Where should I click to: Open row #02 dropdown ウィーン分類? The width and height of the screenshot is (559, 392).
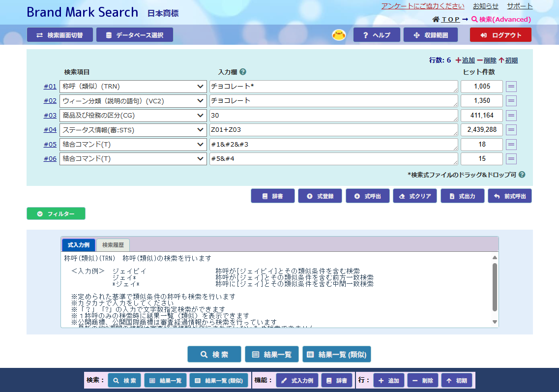pos(133,101)
